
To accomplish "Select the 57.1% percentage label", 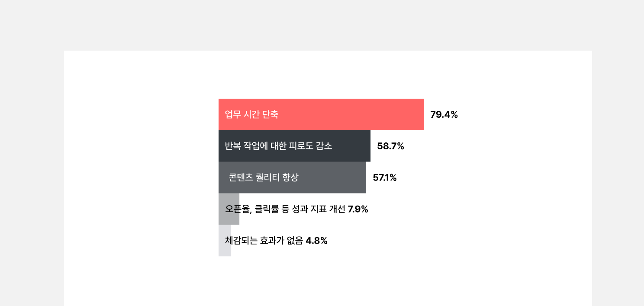I will [x=385, y=177].
